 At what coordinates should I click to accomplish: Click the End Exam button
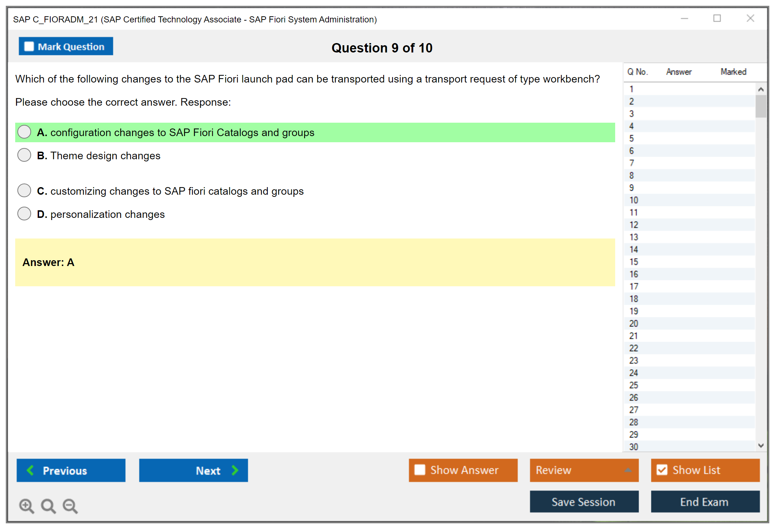705,502
